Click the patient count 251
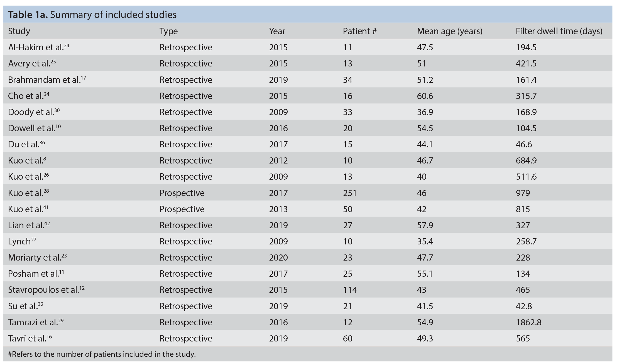This screenshot has width=617, height=364. coord(350,193)
